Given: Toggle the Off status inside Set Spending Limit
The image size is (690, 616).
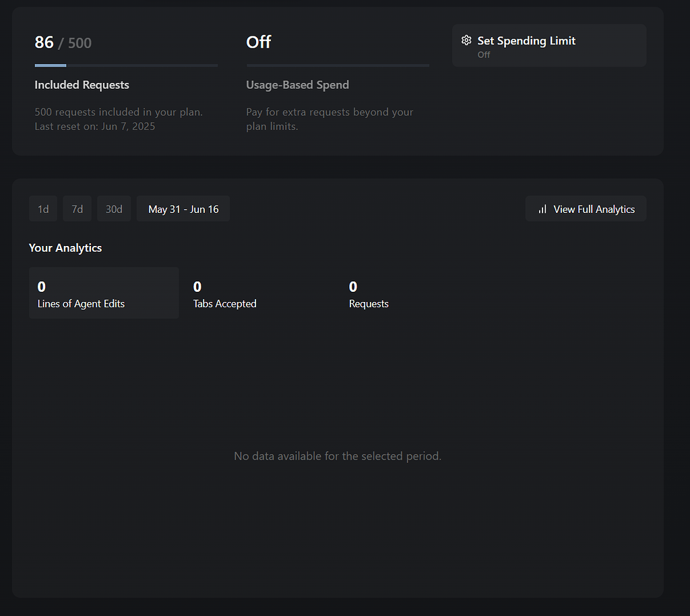Looking at the screenshot, I should (x=483, y=55).
